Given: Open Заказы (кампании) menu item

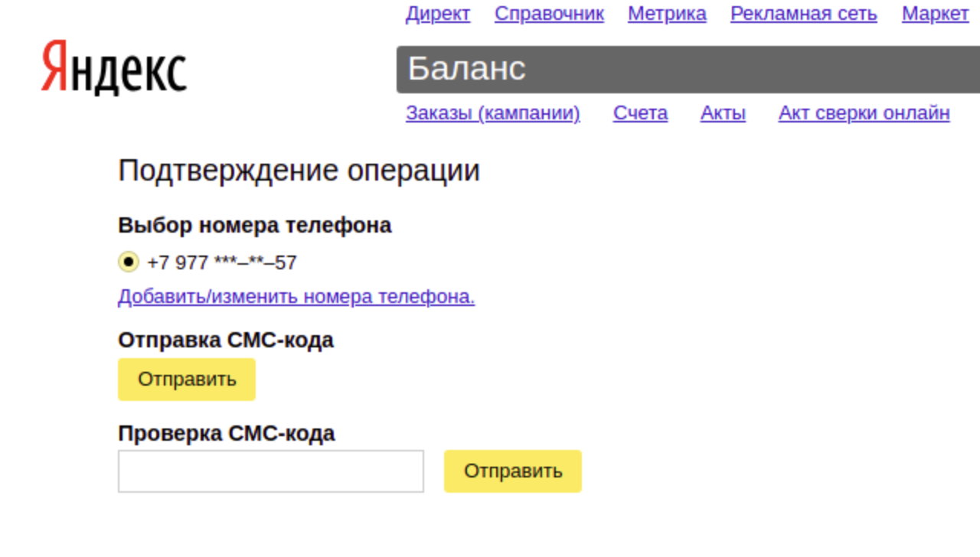Looking at the screenshot, I should (x=493, y=113).
